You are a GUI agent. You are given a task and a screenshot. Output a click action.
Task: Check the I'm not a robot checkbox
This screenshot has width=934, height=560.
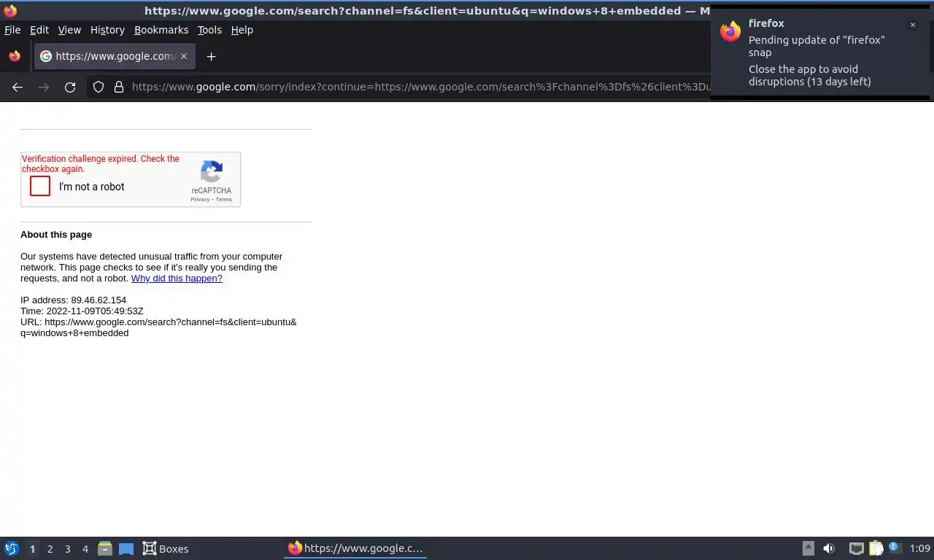point(40,187)
